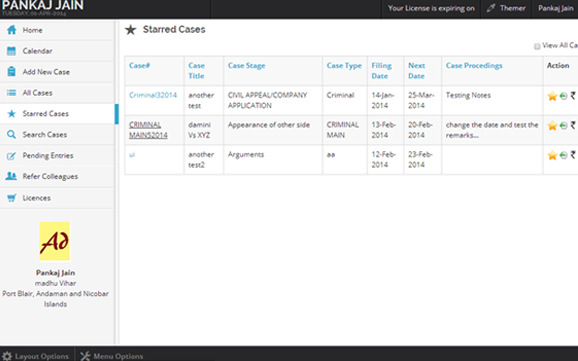Click the Search Cases magnifier icon
578x361 pixels.
[x=12, y=134]
